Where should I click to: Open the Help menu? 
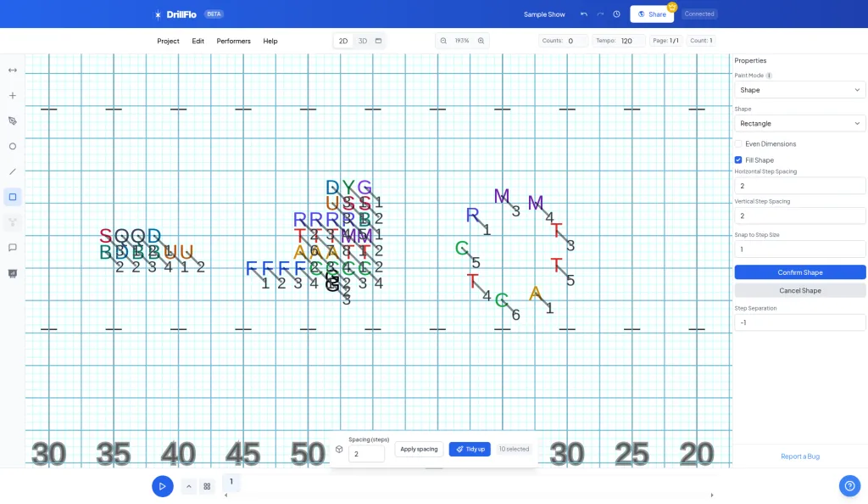270,41
